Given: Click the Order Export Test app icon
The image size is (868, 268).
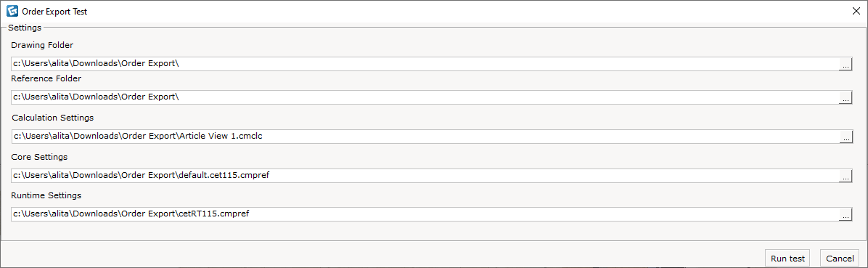Looking at the screenshot, I should pos(12,11).
